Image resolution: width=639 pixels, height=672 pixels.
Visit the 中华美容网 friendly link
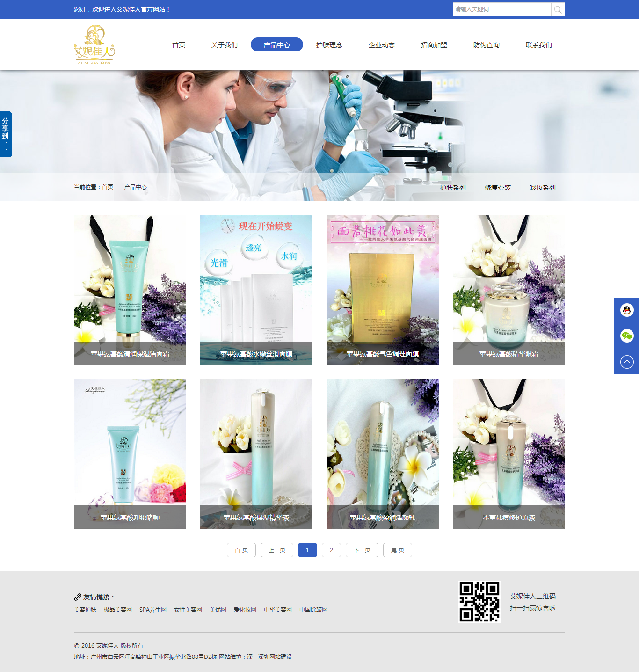coord(278,610)
